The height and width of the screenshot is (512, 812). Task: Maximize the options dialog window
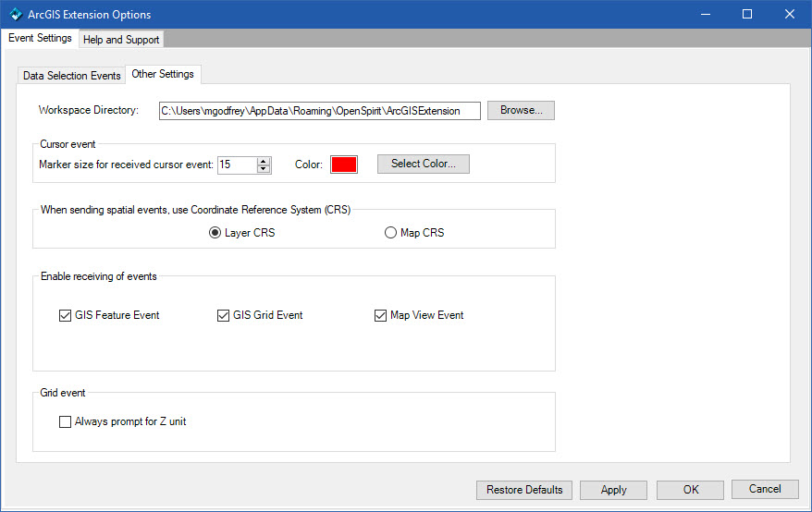coord(746,15)
